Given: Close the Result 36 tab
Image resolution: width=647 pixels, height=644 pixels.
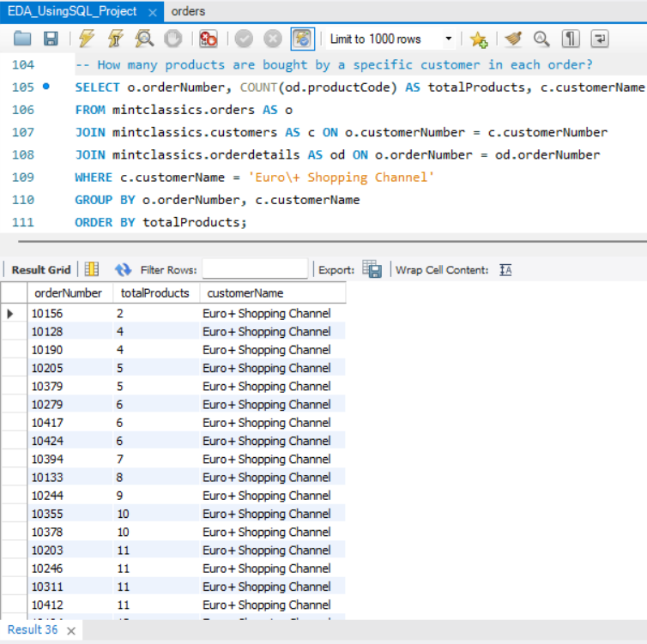Looking at the screenshot, I should 71,631.
